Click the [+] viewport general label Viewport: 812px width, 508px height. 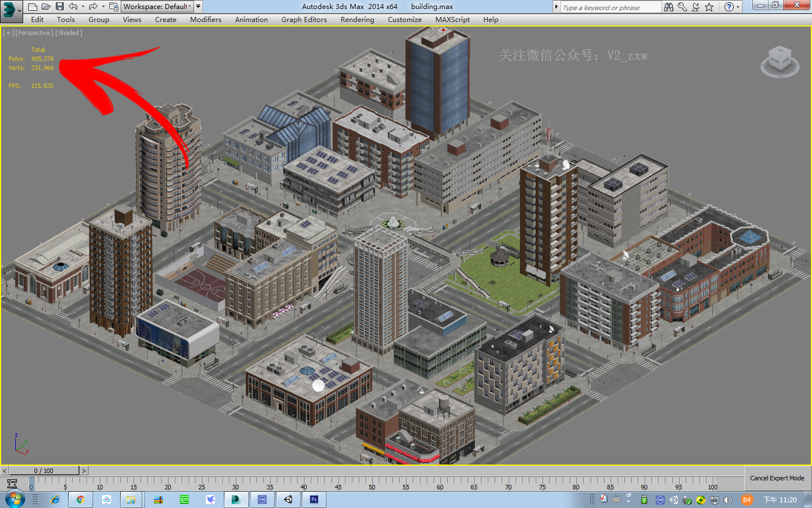(8, 33)
